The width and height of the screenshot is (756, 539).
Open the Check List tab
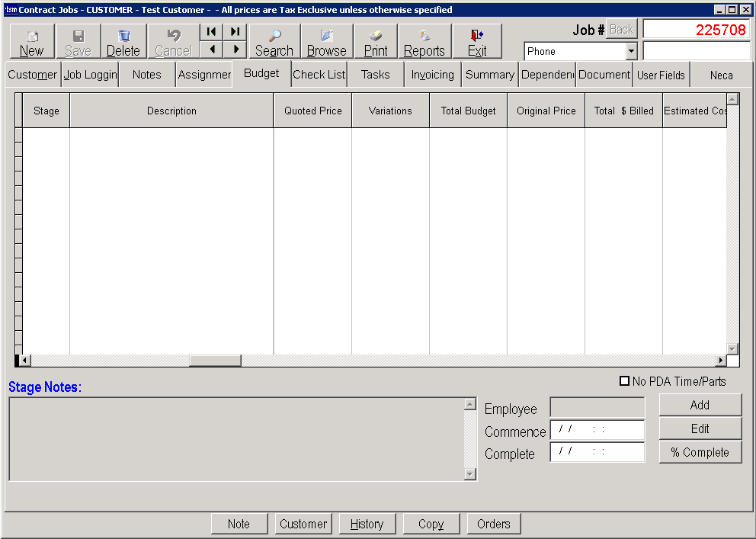[319, 75]
